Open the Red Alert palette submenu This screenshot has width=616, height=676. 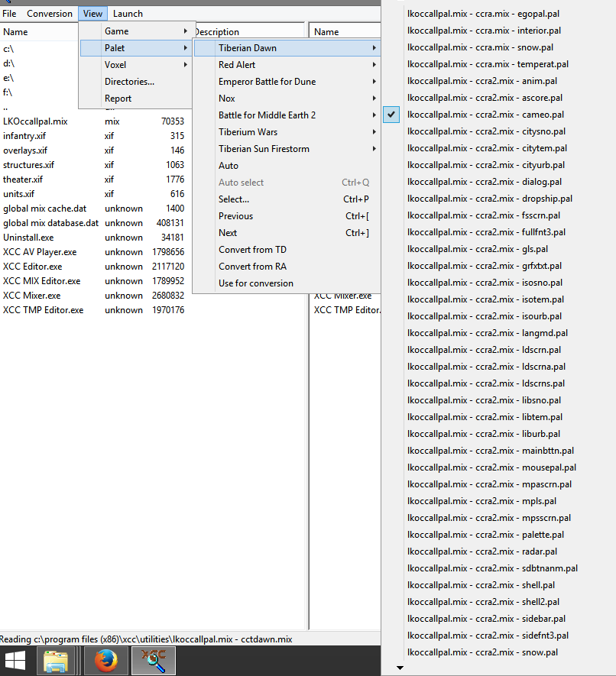click(287, 65)
